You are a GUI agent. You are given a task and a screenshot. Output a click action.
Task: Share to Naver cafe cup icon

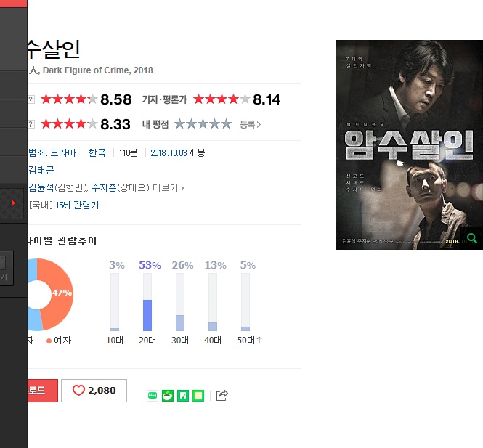click(x=168, y=396)
